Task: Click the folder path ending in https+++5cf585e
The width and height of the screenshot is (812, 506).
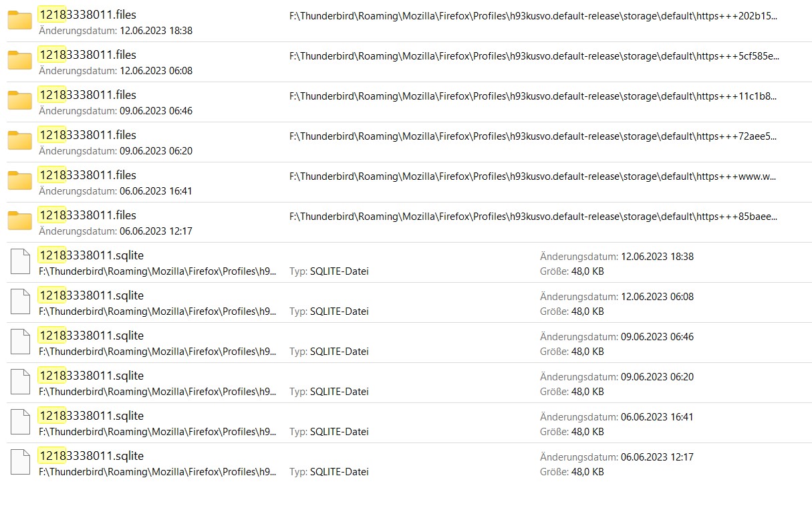Action: click(x=533, y=56)
